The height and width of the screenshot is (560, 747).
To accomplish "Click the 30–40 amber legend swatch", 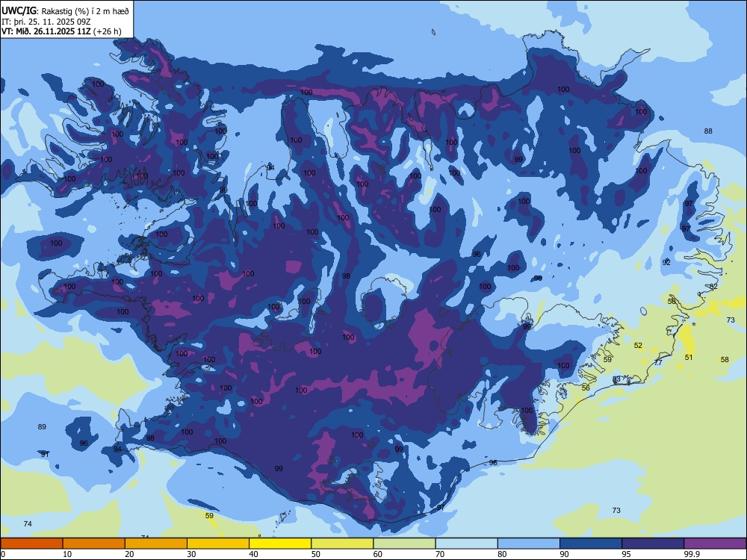I will coord(218,544).
